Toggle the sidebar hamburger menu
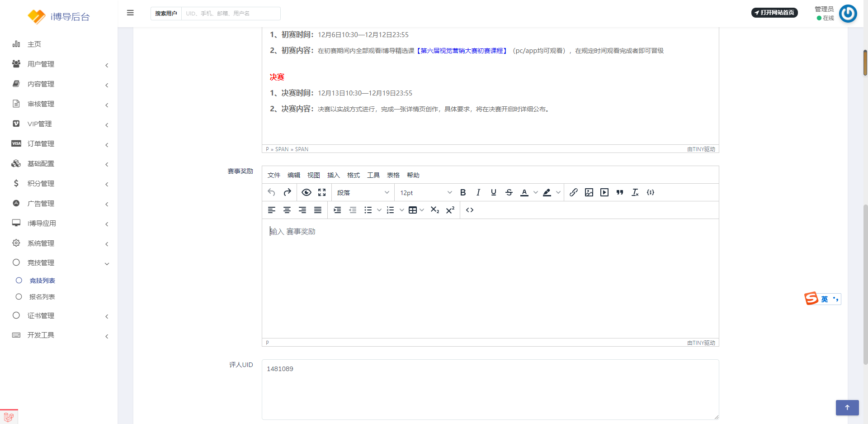The height and width of the screenshot is (424, 868). pos(130,13)
